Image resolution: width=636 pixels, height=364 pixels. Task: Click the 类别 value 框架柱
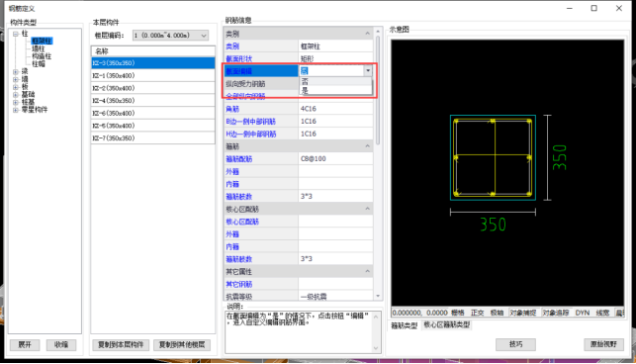(x=335, y=46)
